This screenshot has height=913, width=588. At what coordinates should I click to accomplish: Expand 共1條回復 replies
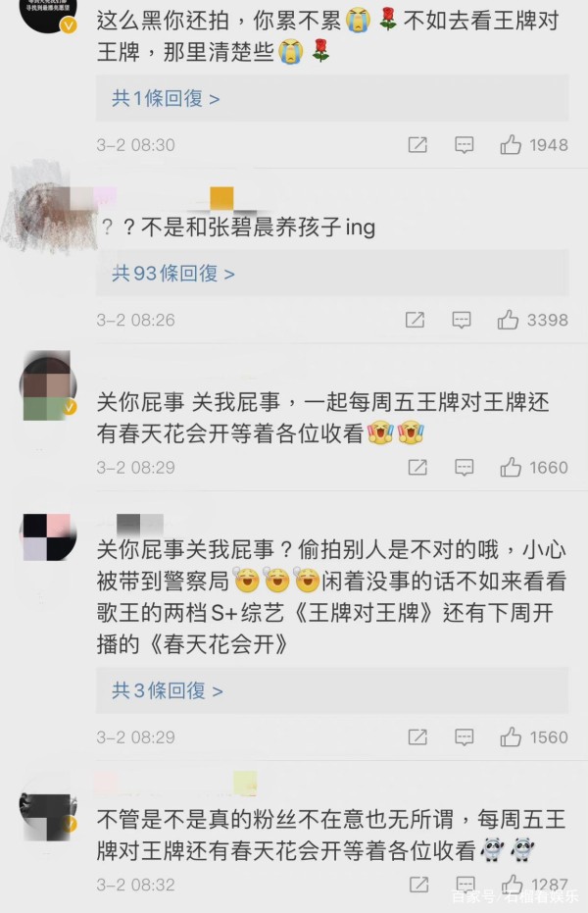click(x=332, y=98)
